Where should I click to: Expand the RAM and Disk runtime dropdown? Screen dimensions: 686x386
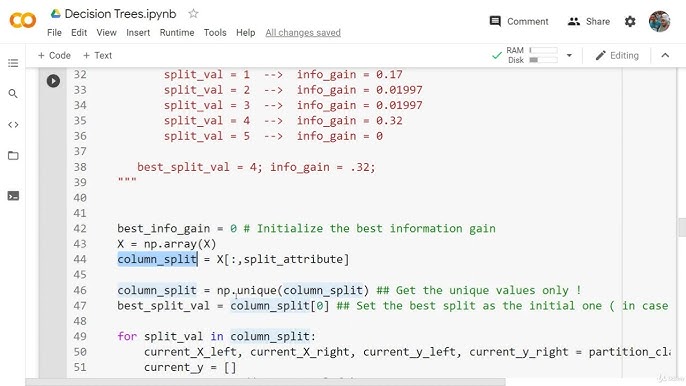[x=569, y=56]
